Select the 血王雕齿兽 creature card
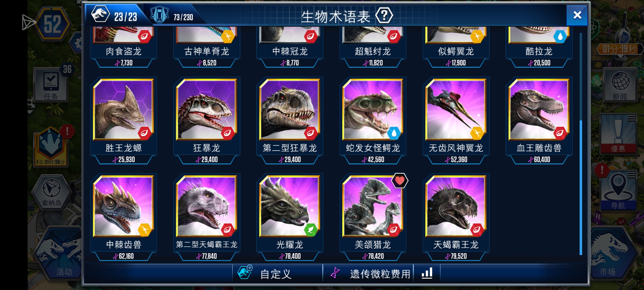The height and width of the screenshot is (290, 644). [539, 120]
